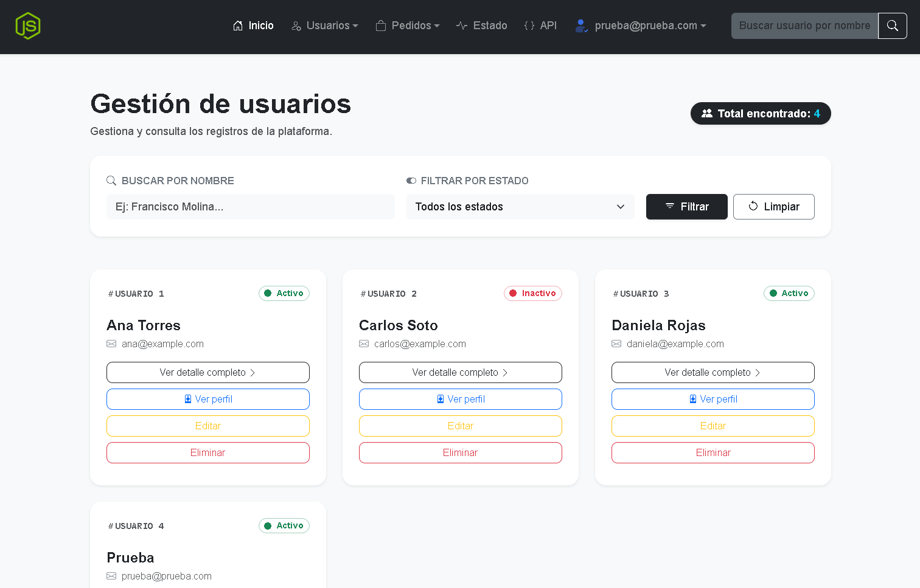
Task: Delete user Ana Torres
Action: pos(208,452)
